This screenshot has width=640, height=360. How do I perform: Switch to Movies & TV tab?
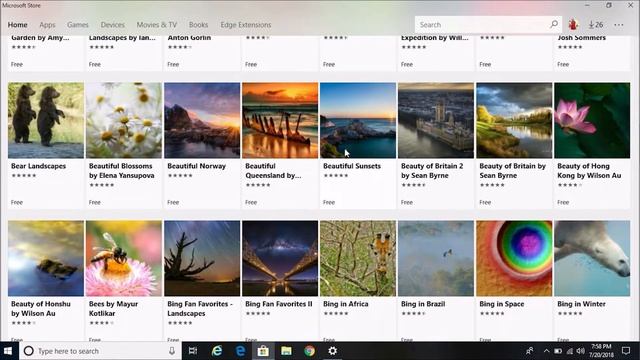click(x=157, y=25)
